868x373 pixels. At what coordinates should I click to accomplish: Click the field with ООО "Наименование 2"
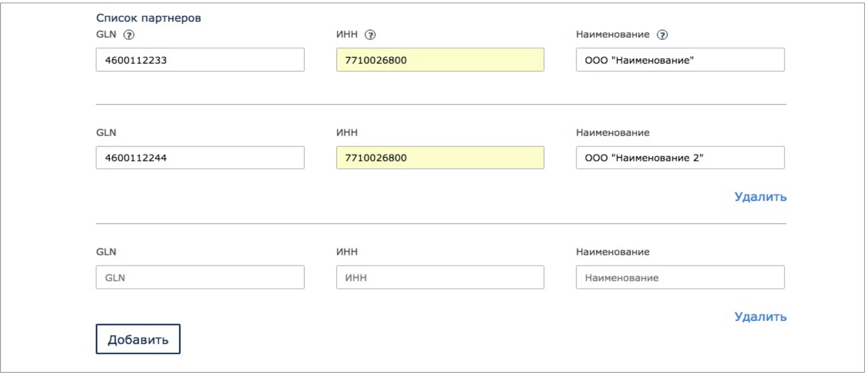[680, 158]
